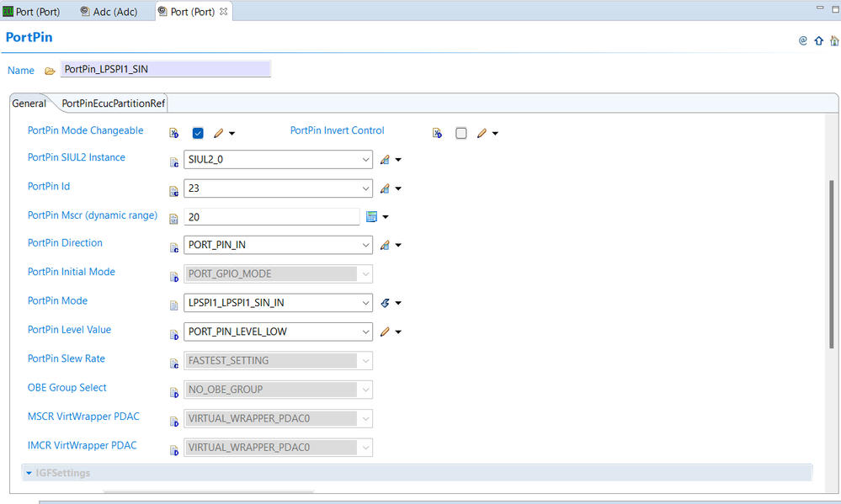Minimize the editor panel
This screenshot has width=841, height=504.
click(x=820, y=8)
